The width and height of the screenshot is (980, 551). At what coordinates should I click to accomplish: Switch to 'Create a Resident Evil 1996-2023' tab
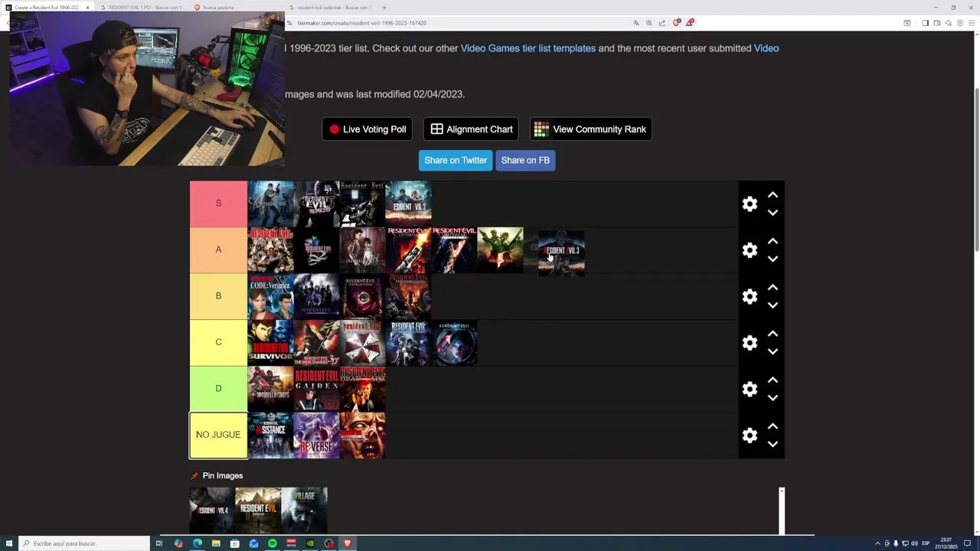click(x=47, y=8)
